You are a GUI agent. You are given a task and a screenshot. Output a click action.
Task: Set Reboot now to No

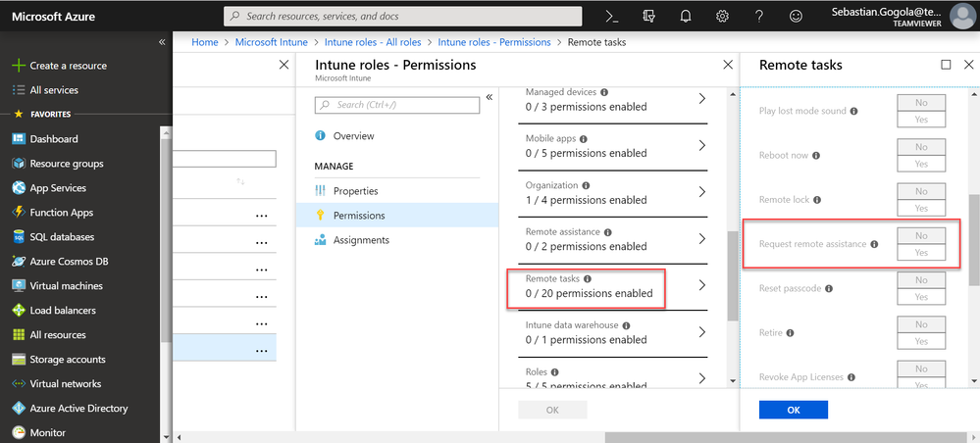tap(921, 147)
